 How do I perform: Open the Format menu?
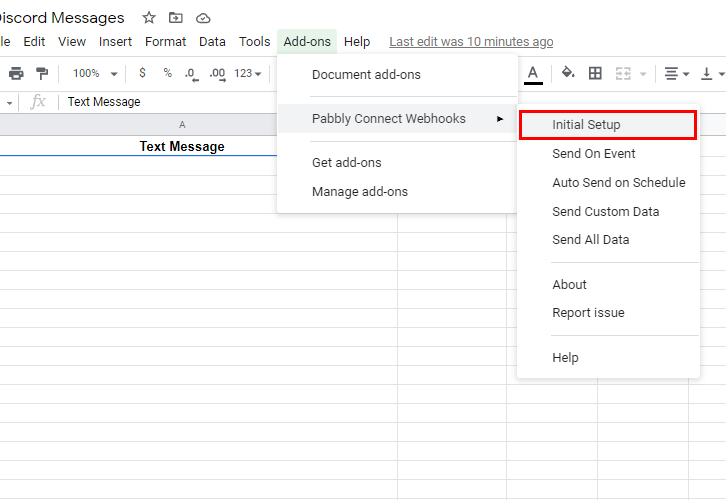[x=165, y=42]
